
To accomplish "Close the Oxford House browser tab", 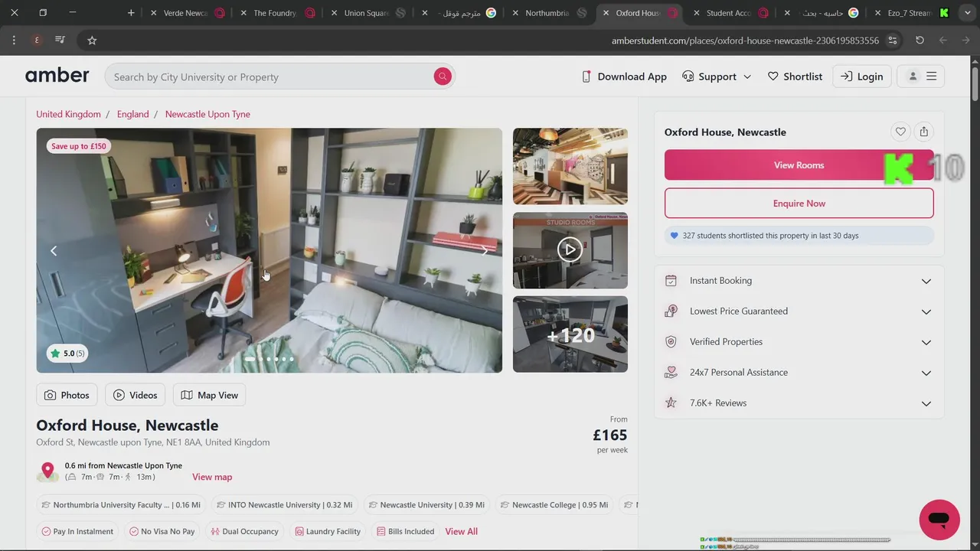I will (x=606, y=13).
